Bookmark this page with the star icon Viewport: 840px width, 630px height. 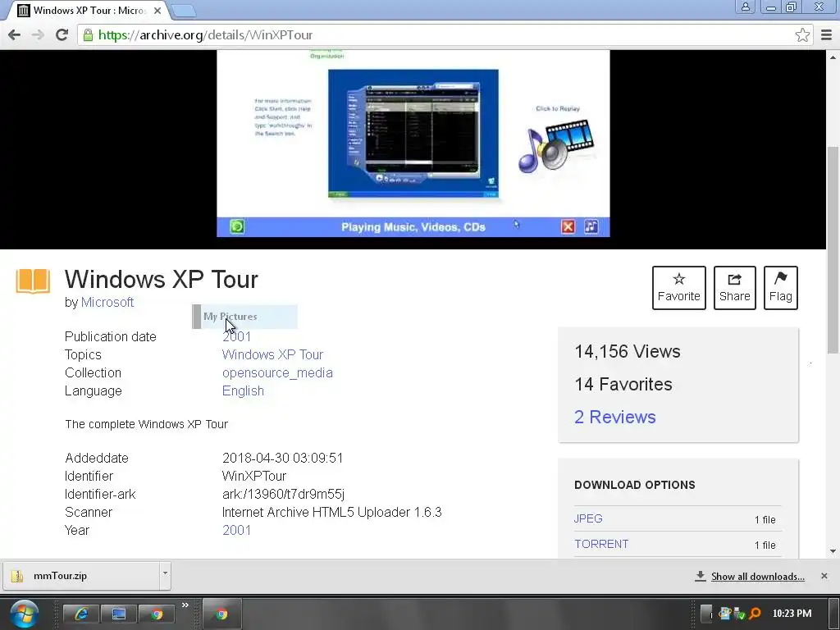pos(802,35)
